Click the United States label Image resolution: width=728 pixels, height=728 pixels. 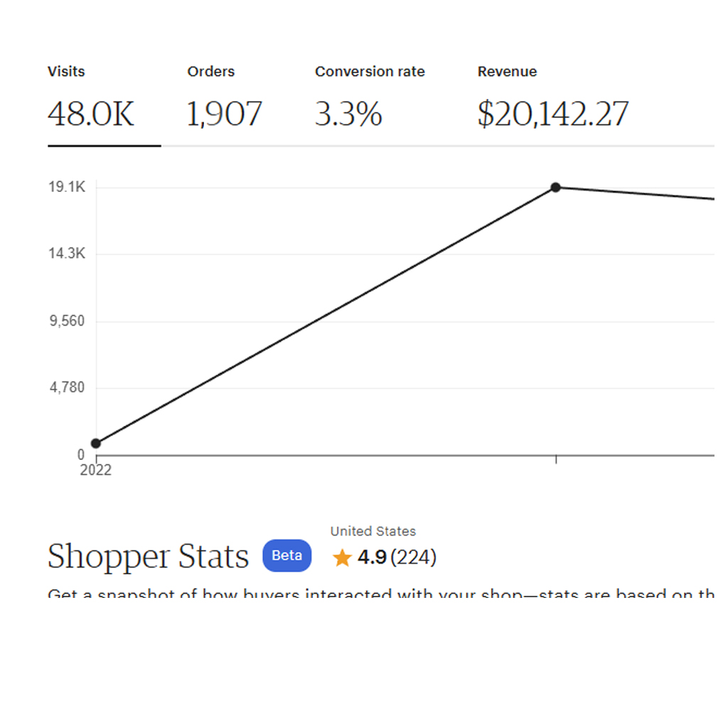pos(373,531)
